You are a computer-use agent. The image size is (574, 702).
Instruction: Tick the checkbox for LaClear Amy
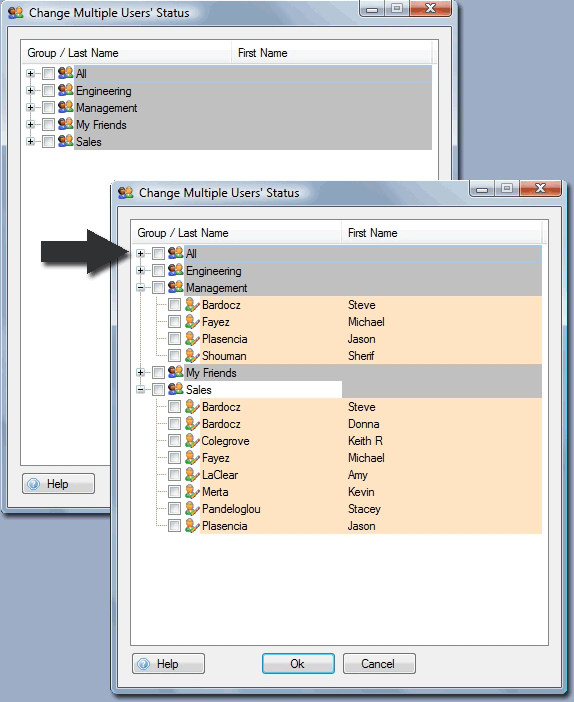coord(174,475)
